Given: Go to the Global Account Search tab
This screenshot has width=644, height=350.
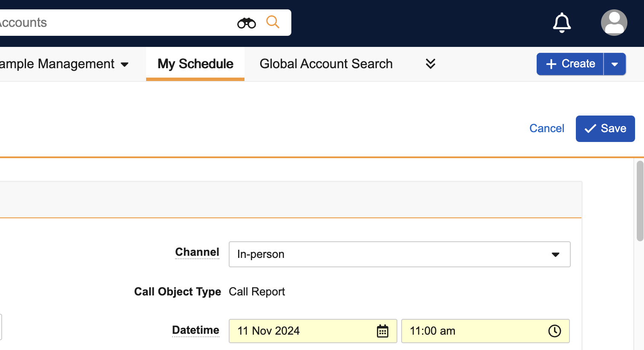Looking at the screenshot, I should coord(326,64).
